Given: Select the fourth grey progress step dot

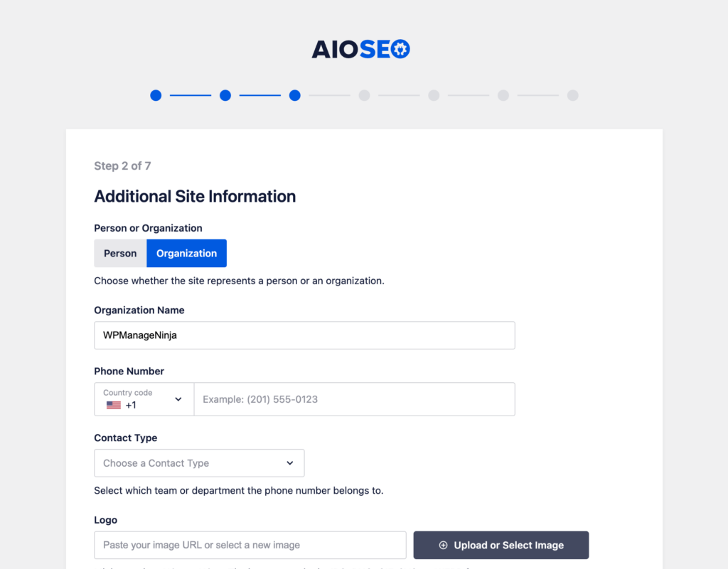Looking at the screenshot, I should 364,95.
